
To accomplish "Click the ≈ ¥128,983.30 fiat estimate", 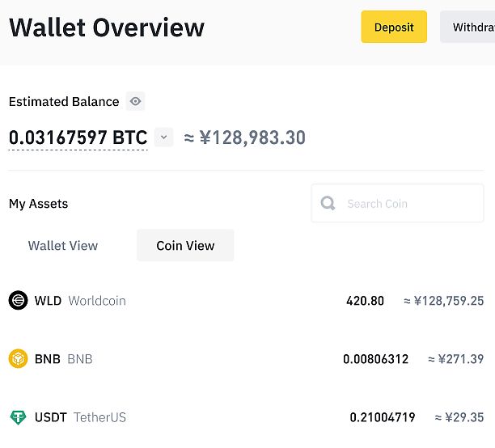I will pyautogui.click(x=244, y=137).
